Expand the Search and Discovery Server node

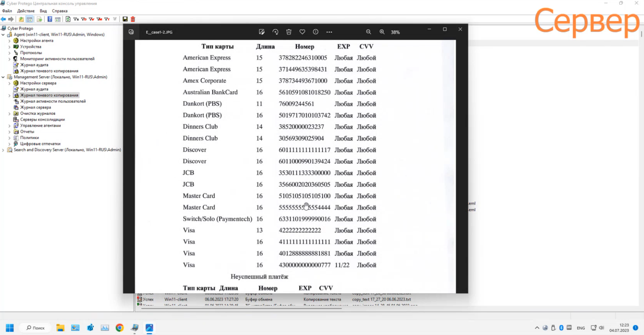tap(3, 150)
